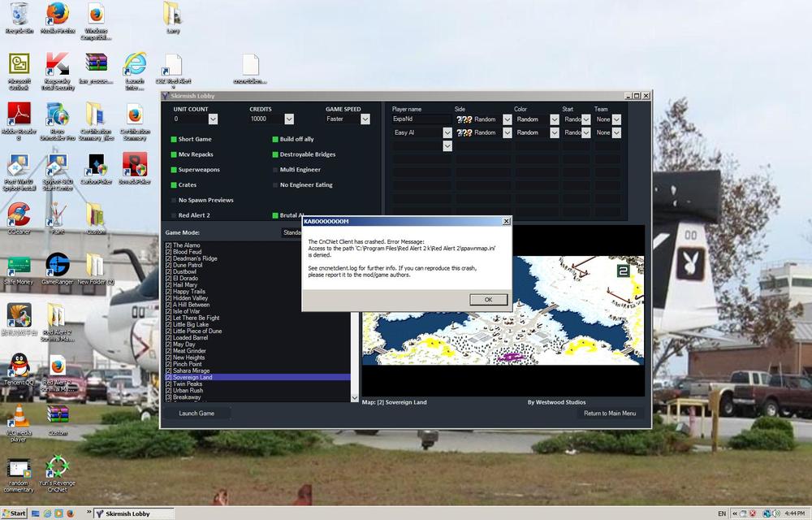The image size is (812, 520).
Task: Select the [3] Breakaway map
Action: pos(183,397)
